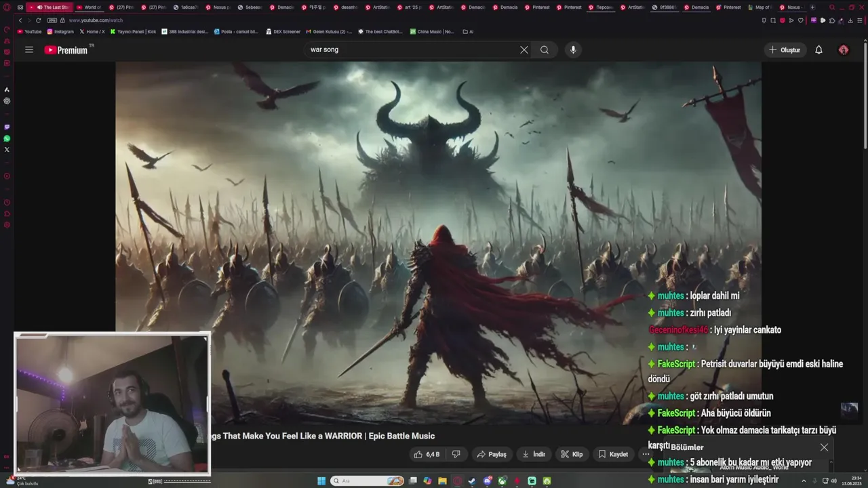The image size is (868, 488).
Task: Take snapshot using toolbar camera icon
Action: click(x=773, y=20)
